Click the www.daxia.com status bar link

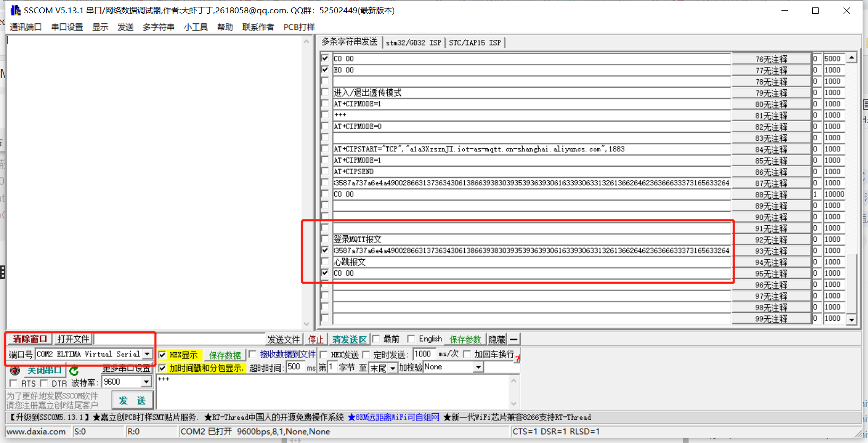(36, 431)
